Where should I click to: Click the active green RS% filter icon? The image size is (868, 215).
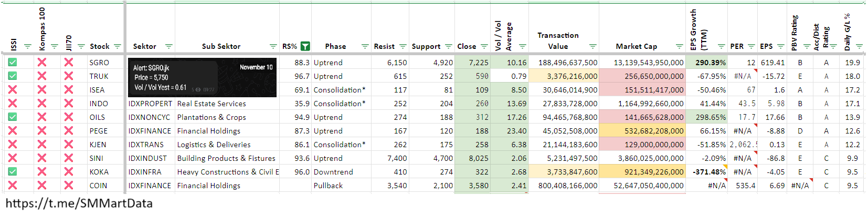[305, 46]
